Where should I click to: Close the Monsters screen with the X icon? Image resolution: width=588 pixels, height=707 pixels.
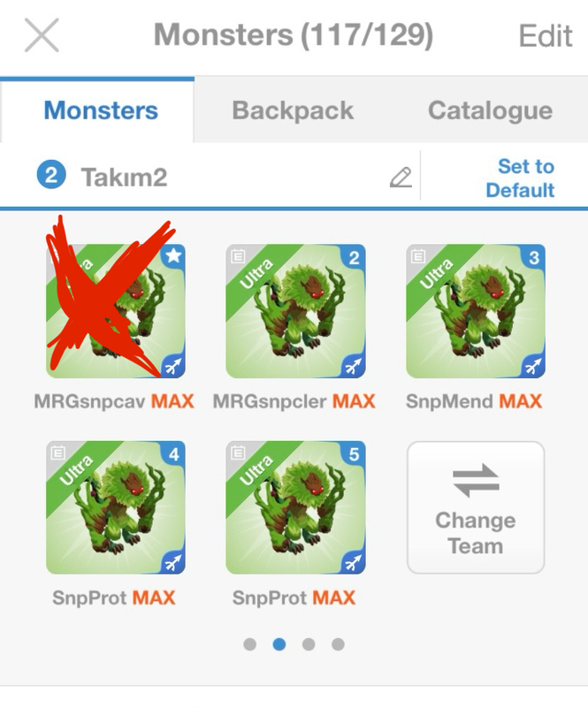[42, 35]
